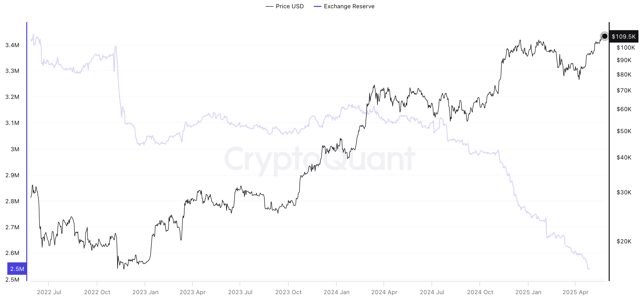
Task: Toggle the Exchange Reserve legend series
Action: (349, 6)
